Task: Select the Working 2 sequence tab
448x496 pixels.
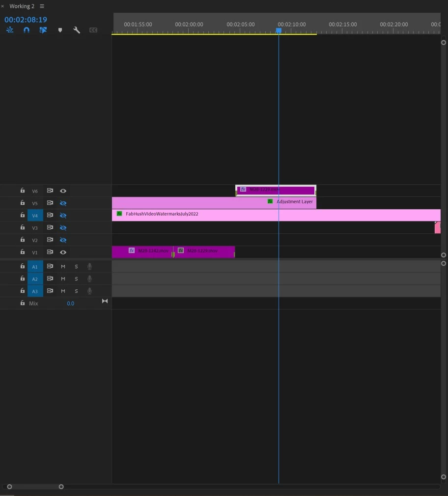Action: tap(22, 6)
